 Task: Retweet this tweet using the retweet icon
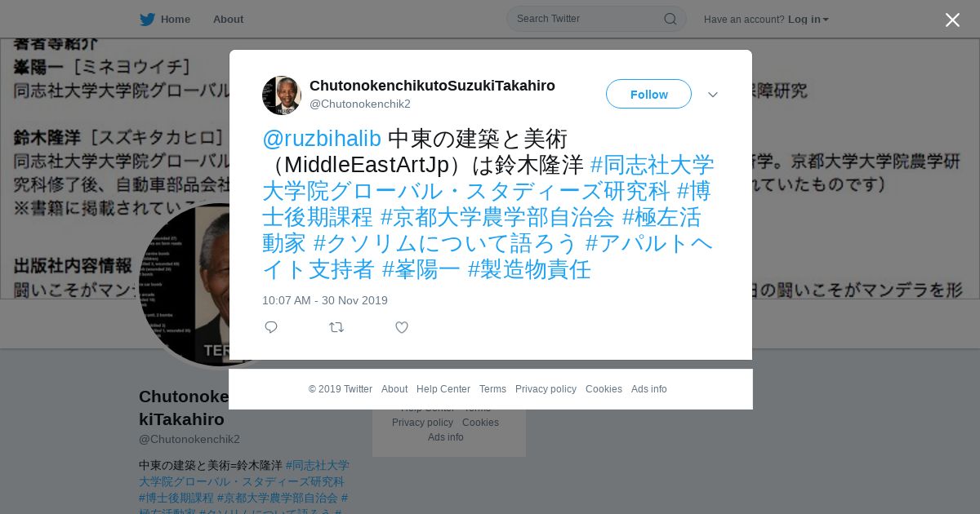point(336,327)
